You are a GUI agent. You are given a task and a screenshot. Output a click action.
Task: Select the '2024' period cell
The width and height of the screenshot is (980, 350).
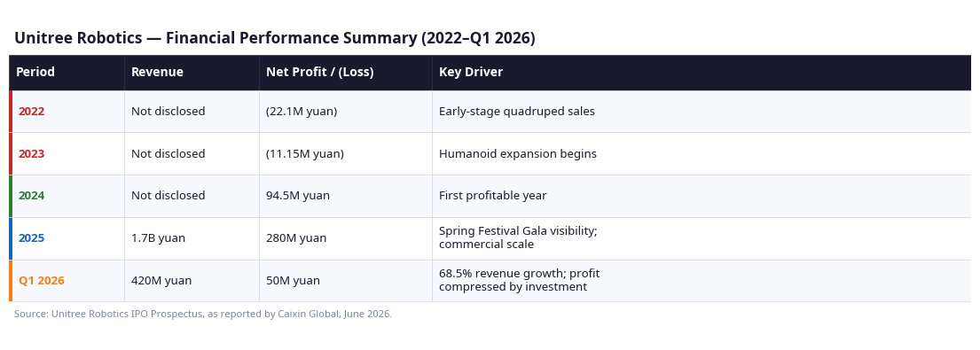click(67, 196)
